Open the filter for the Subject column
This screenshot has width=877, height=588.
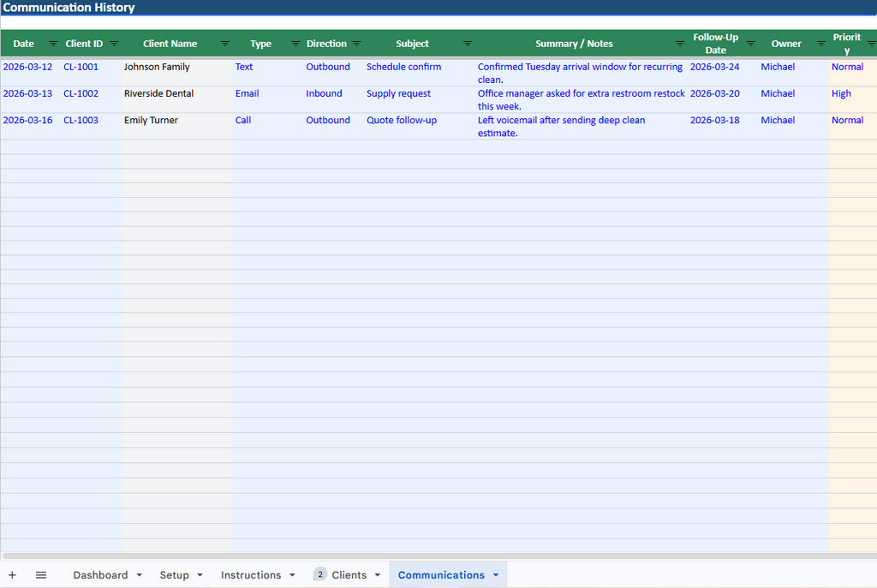468,43
